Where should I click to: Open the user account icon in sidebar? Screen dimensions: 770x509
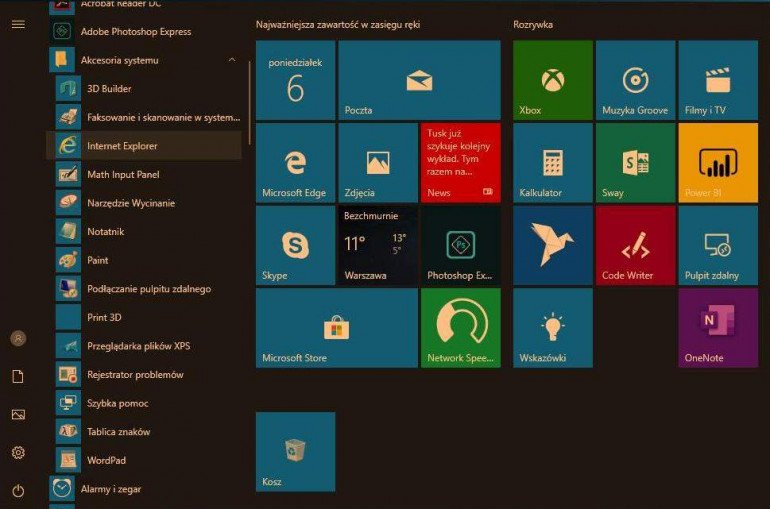click(x=18, y=338)
